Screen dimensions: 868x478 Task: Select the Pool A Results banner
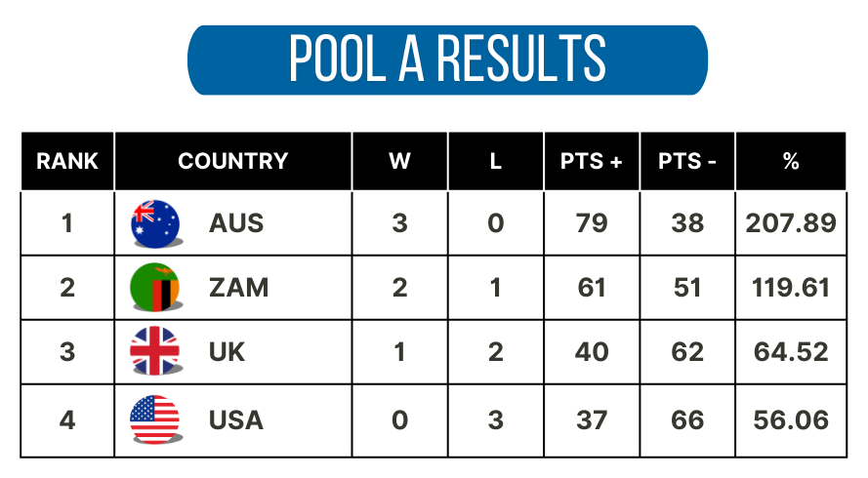(x=447, y=60)
